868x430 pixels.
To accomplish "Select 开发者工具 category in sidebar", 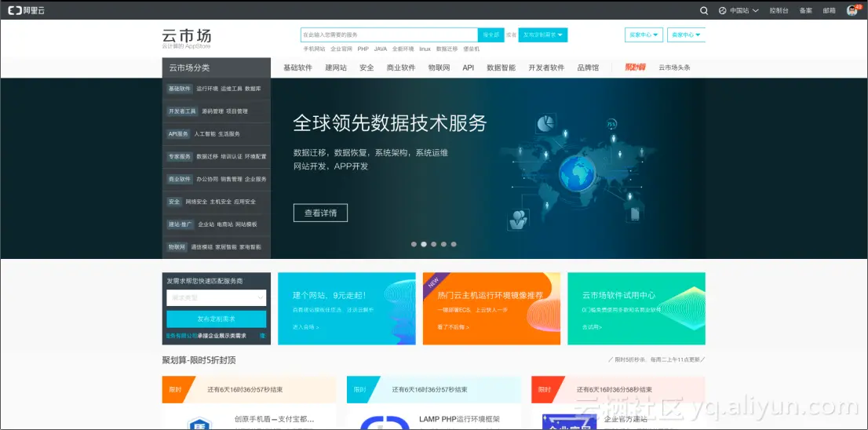I will (x=182, y=111).
